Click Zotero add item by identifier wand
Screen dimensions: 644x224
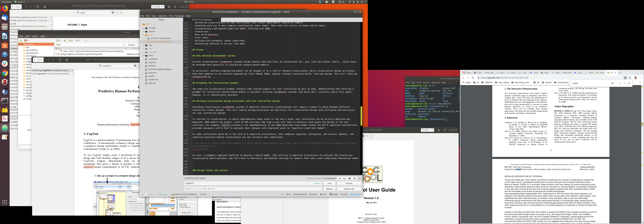click(x=65, y=40)
